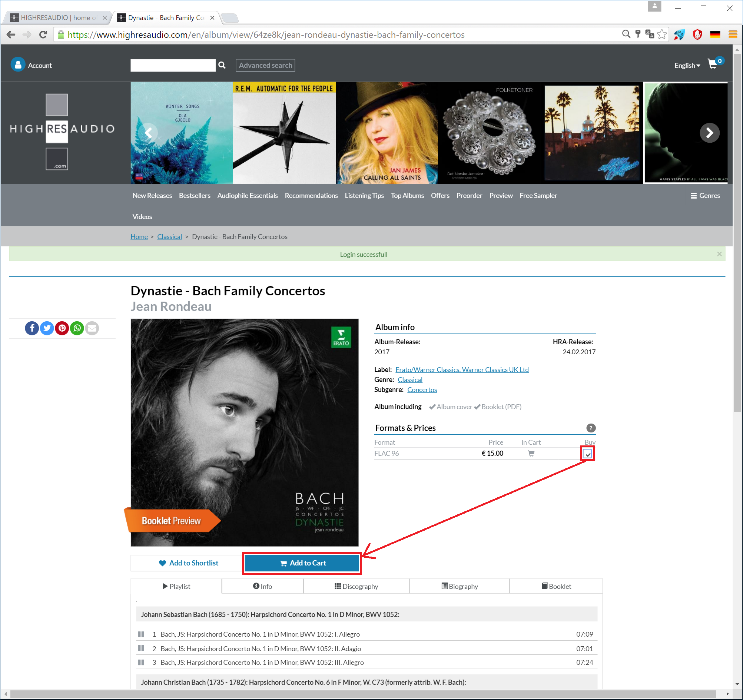
Task: Open R.E.M. Automatic for the People cover
Action: [284, 133]
